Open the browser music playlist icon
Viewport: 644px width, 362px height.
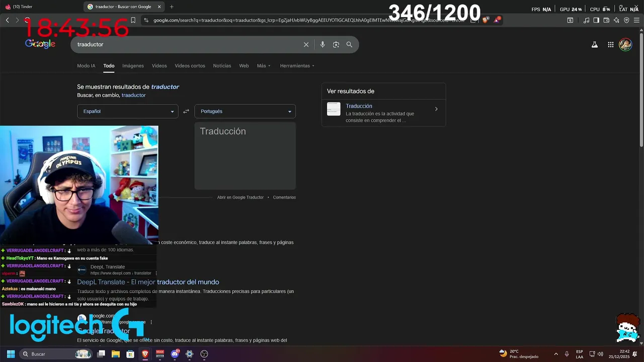[x=586, y=20]
